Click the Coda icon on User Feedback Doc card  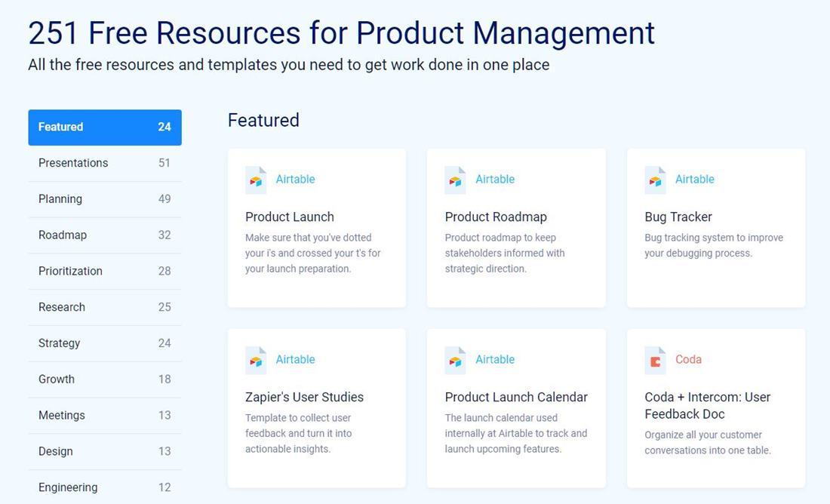(x=655, y=361)
